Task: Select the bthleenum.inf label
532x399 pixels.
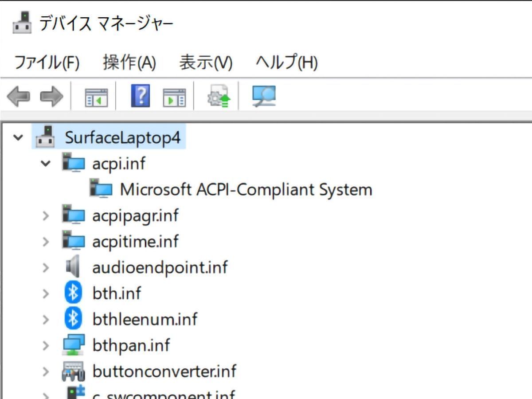Action: (145, 319)
